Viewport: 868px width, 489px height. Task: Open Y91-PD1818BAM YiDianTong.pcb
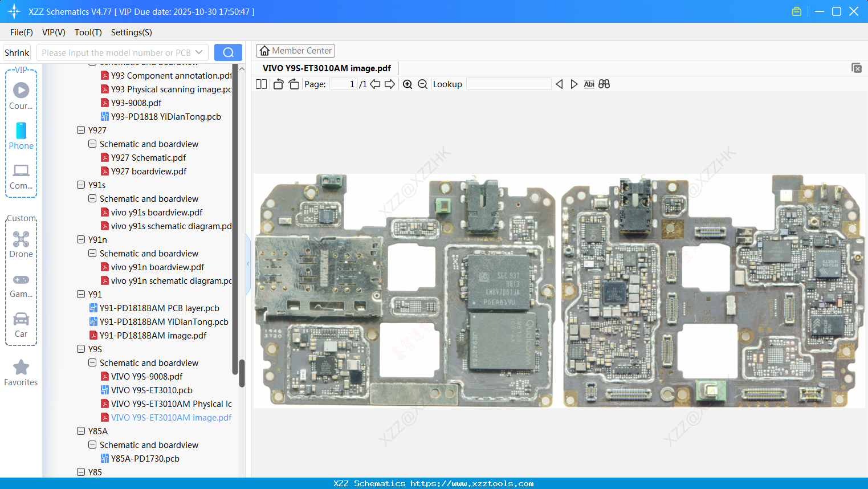point(159,321)
